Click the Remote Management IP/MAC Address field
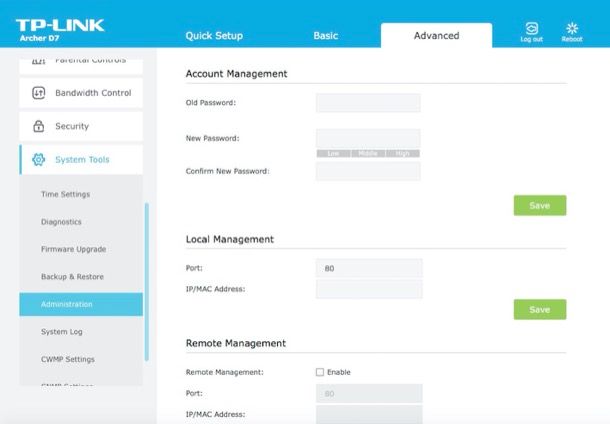This screenshot has width=610, height=424. [x=369, y=414]
